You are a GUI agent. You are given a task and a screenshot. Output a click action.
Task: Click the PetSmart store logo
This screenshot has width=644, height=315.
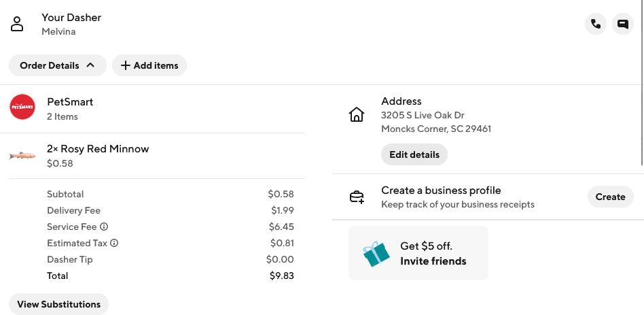22,107
